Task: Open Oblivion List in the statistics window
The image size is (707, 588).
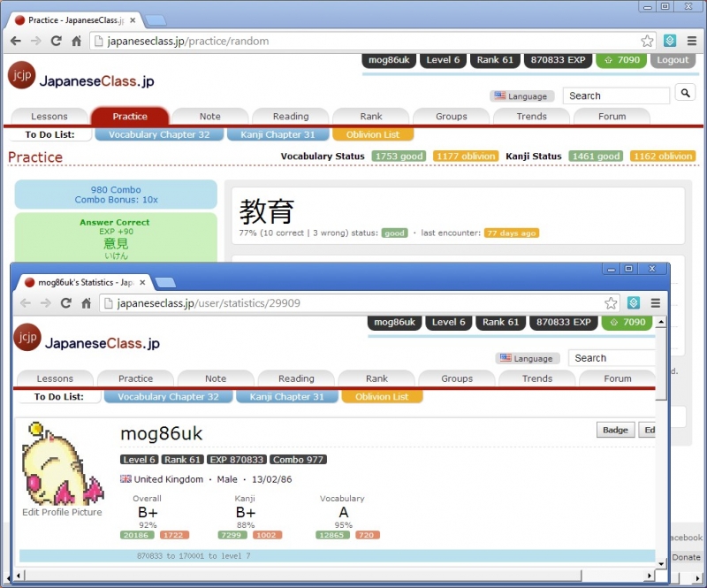Action: coord(382,397)
